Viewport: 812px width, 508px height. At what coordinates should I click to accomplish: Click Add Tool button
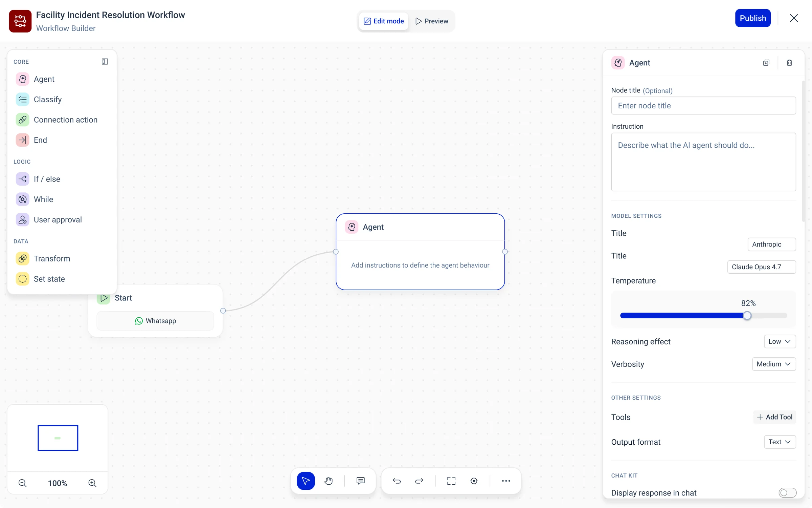(x=775, y=417)
